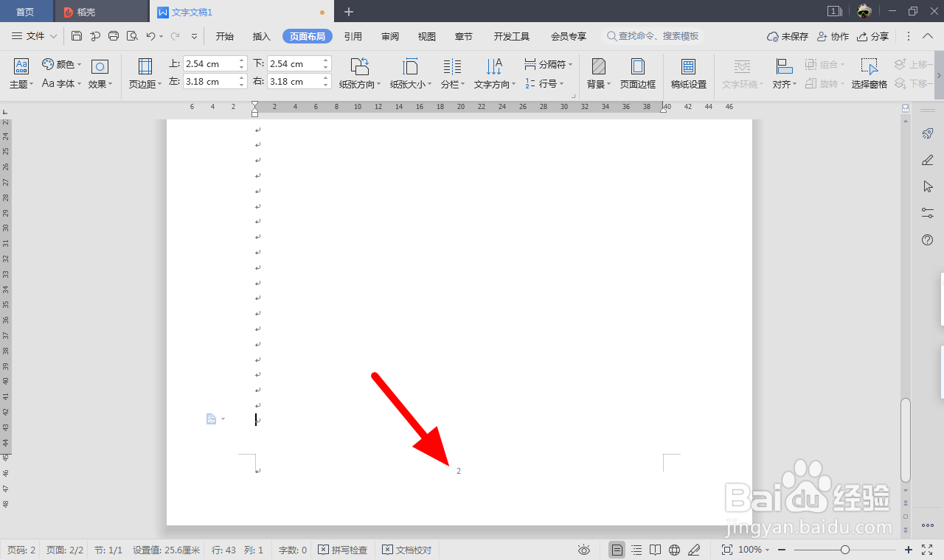Viewport: 944px width, 560px height.
Task: Click the Redo arrow icon
Action: click(175, 36)
